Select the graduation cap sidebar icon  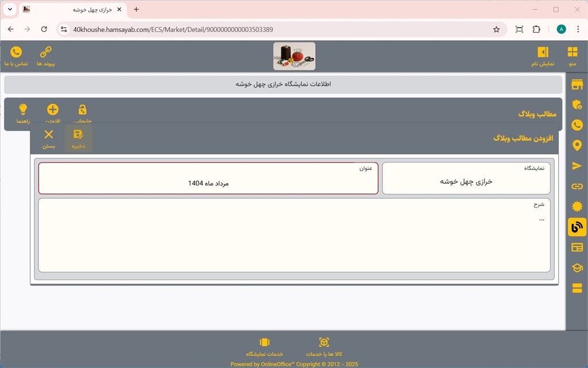click(x=577, y=268)
